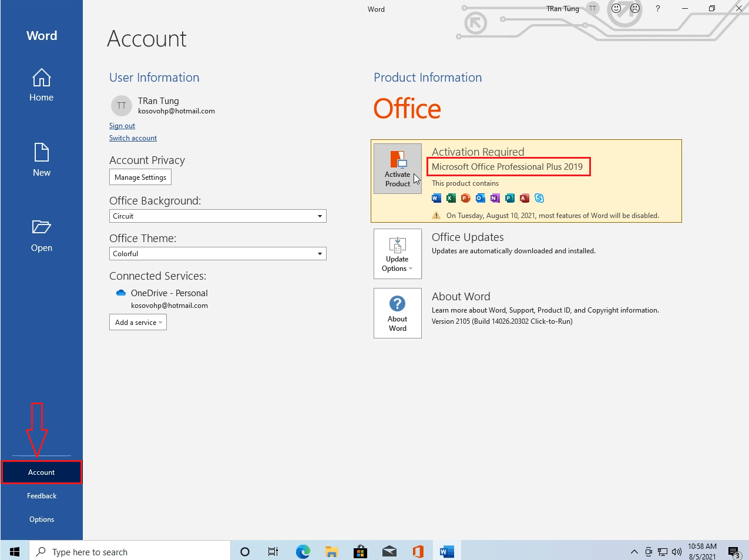The height and width of the screenshot is (560, 749).
Task: Click the warning triangle icon beside the disable notice
Action: click(x=436, y=216)
